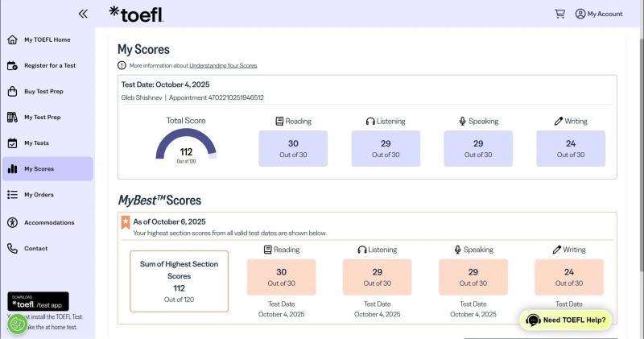Click the toefl logo in header
Screen dimensions: 644x339
tap(136, 14)
